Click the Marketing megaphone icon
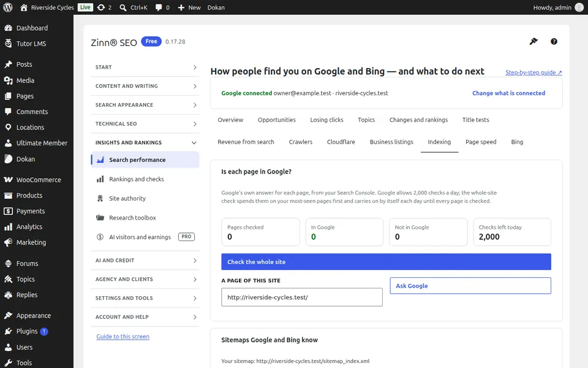The height and width of the screenshot is (368, 588). tap(8, 243)
